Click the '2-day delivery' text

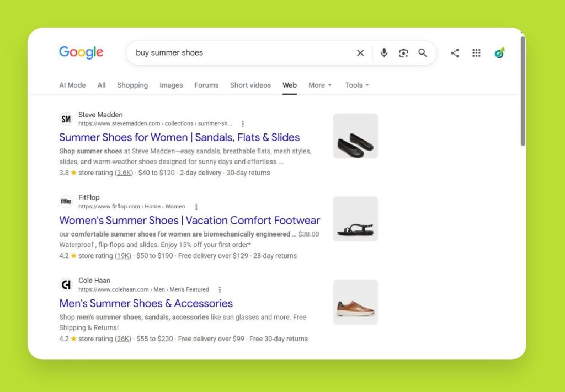(201, 173)
